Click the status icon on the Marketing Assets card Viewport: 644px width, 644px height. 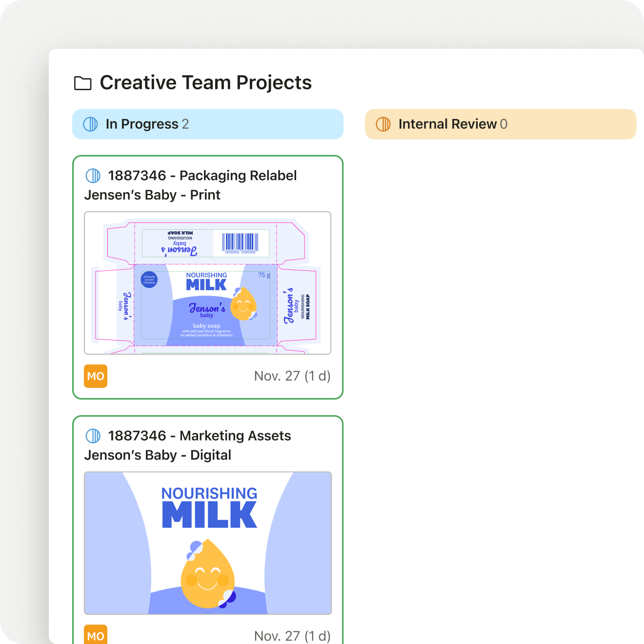93,435
